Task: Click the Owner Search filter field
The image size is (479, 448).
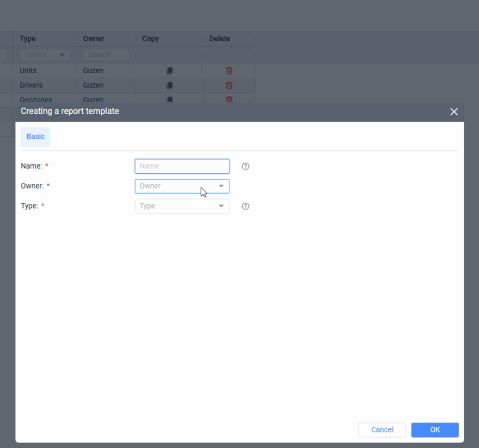Action: [x=106, y=55]
